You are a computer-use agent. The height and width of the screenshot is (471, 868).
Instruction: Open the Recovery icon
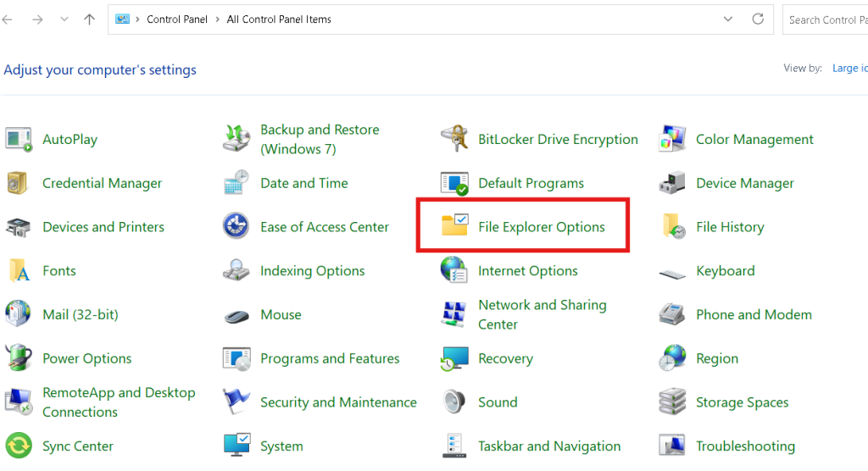(454, 358)
